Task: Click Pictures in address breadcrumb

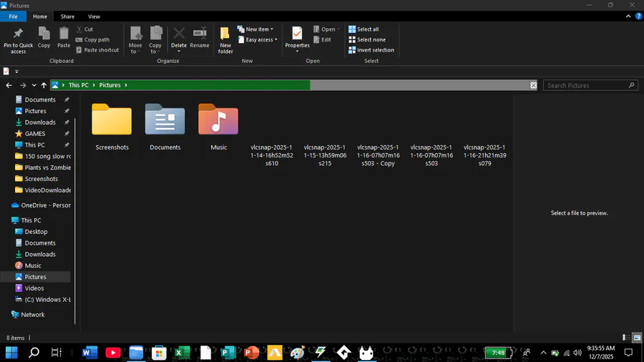Action: coord(109,85)
